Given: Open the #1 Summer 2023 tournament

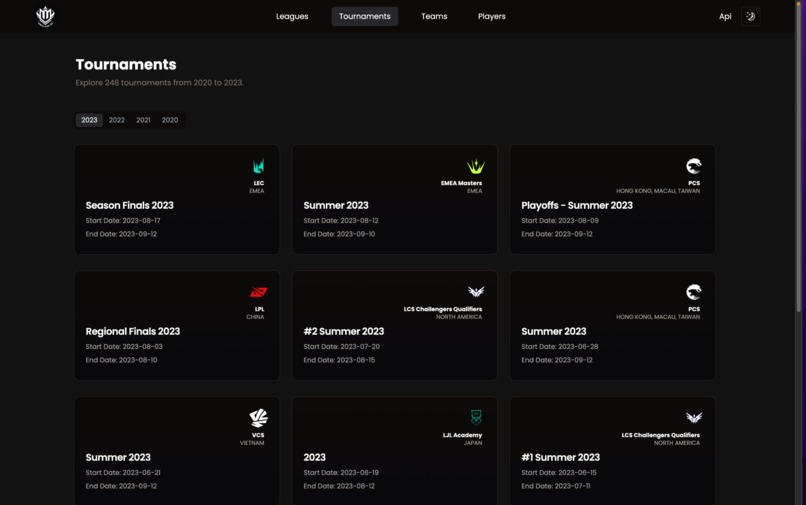Looking at the screenshot, I should [560, 457].
